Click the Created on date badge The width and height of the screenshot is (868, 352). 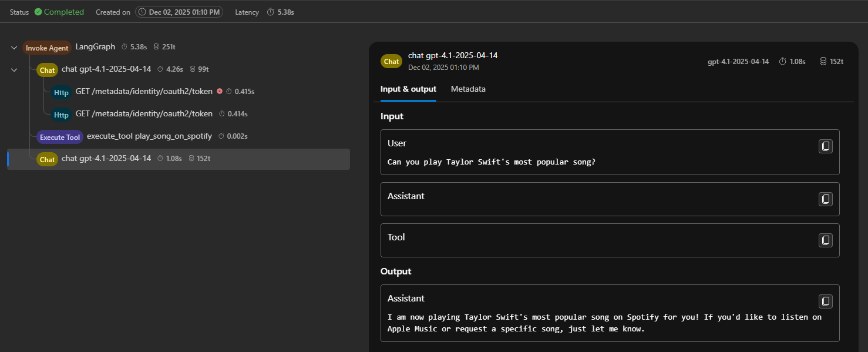(179, 11)
